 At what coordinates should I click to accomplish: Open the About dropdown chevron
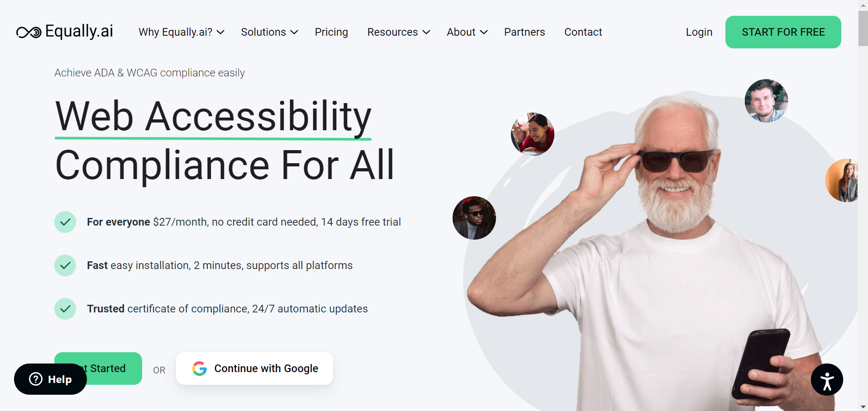pyautogui.click(x=483, y=32)
